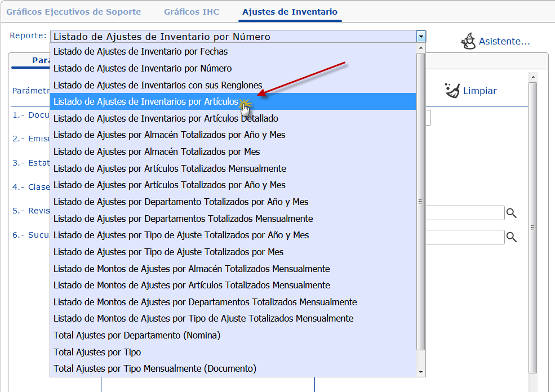Click the text field for parameter 6
Viewport: 555px width, 392px height.
tap(464, 237)
